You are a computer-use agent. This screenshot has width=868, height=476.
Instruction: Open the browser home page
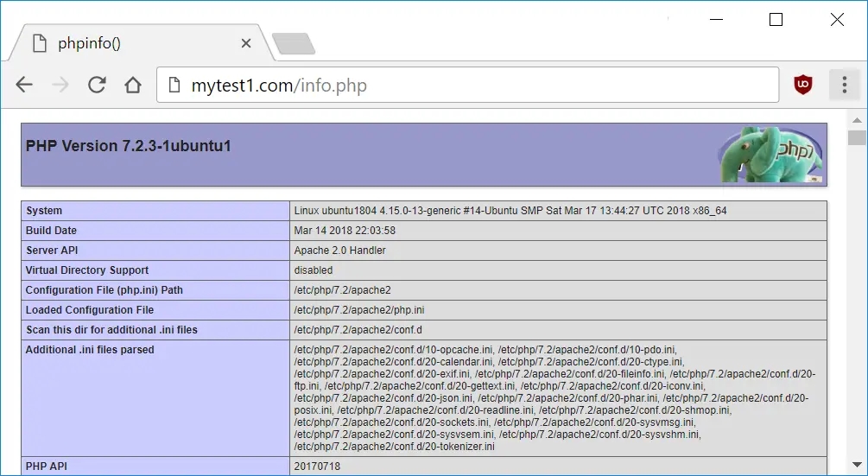[133, 85]
